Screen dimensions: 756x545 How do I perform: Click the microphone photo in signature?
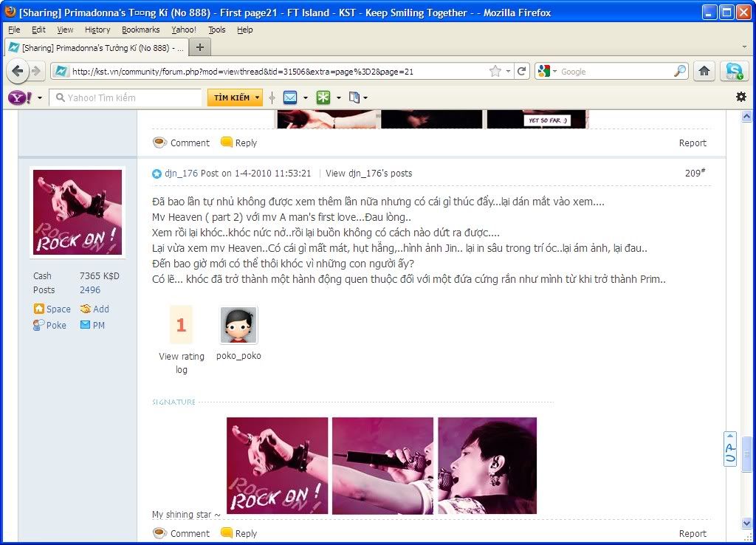(383, 465)
